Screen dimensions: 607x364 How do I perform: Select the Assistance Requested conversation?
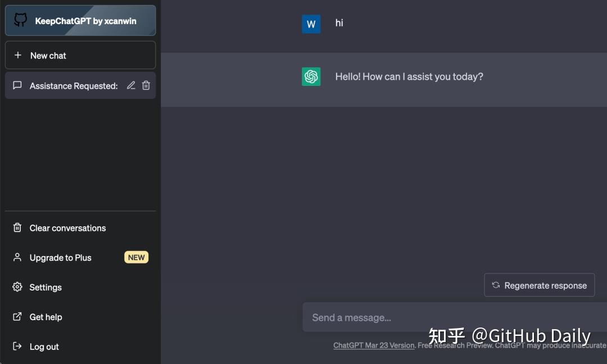coord(73,85)
